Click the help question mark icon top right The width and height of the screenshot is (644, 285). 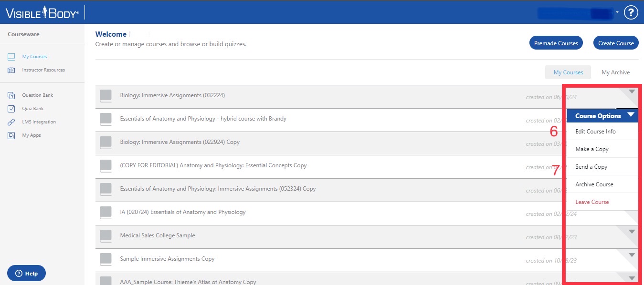point(631,12)
